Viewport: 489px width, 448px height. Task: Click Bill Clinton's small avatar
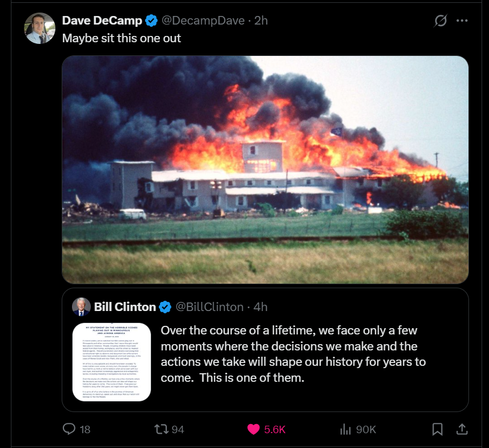pyautogui.click(x=81, y=307)
